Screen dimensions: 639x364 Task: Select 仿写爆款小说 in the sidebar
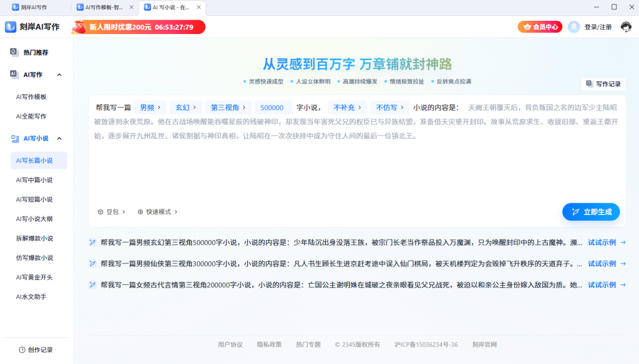tap(34, 258)
